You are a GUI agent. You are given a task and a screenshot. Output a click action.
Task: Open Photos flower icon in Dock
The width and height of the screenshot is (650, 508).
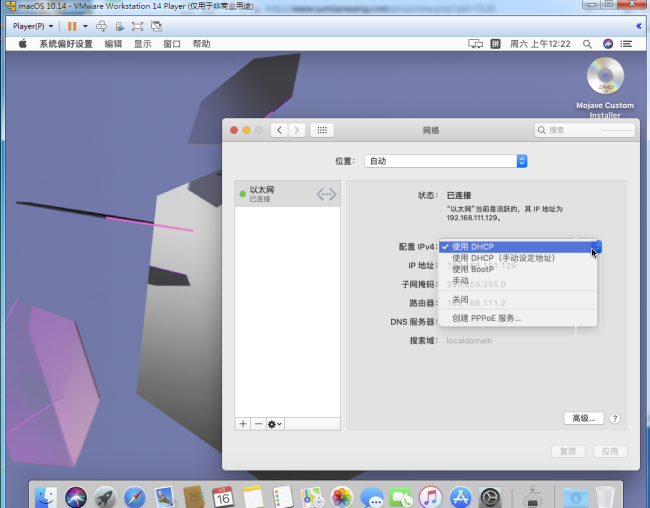click(x=342, y=497)
